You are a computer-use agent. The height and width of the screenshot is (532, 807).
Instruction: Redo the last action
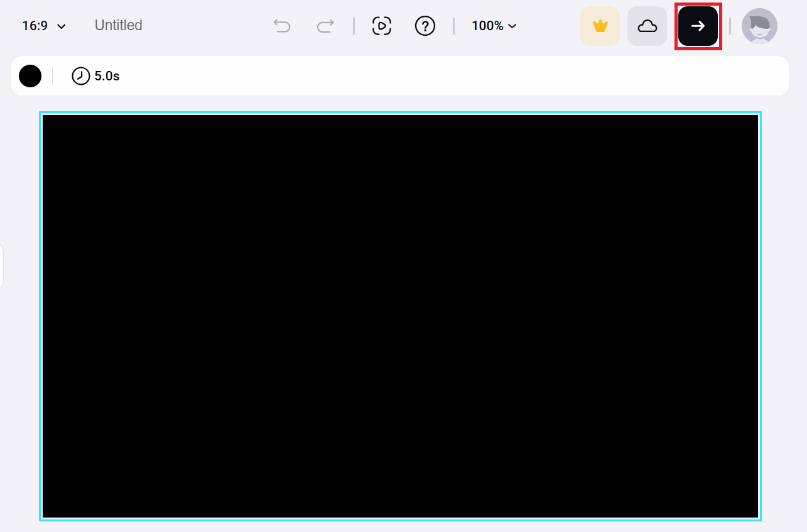pyautogui.click(x=325, y=26)
